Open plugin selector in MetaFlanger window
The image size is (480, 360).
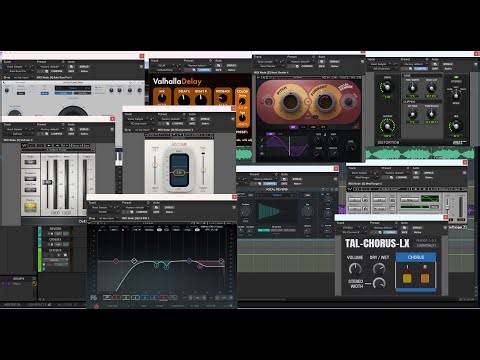tap(363, 177)
